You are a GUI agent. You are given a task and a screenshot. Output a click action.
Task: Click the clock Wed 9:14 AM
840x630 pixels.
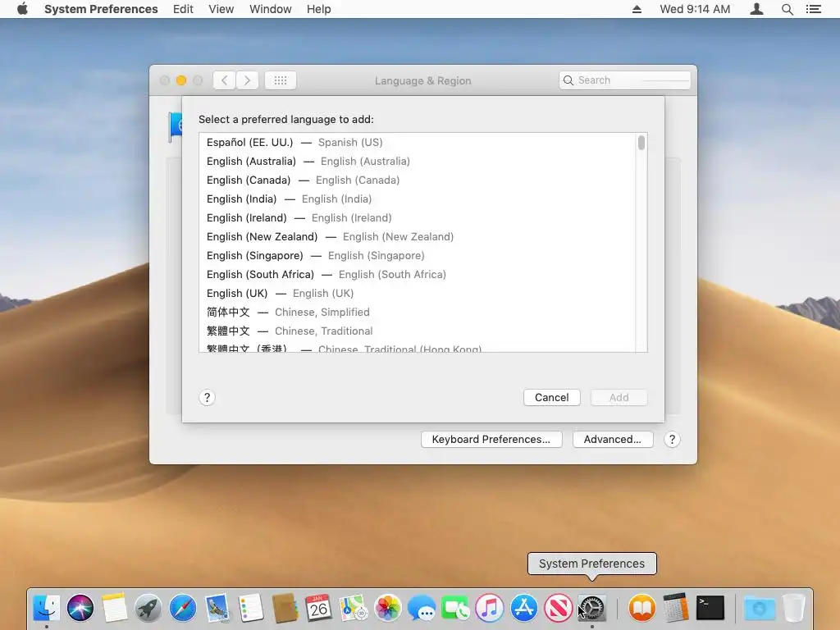[695, 9]
